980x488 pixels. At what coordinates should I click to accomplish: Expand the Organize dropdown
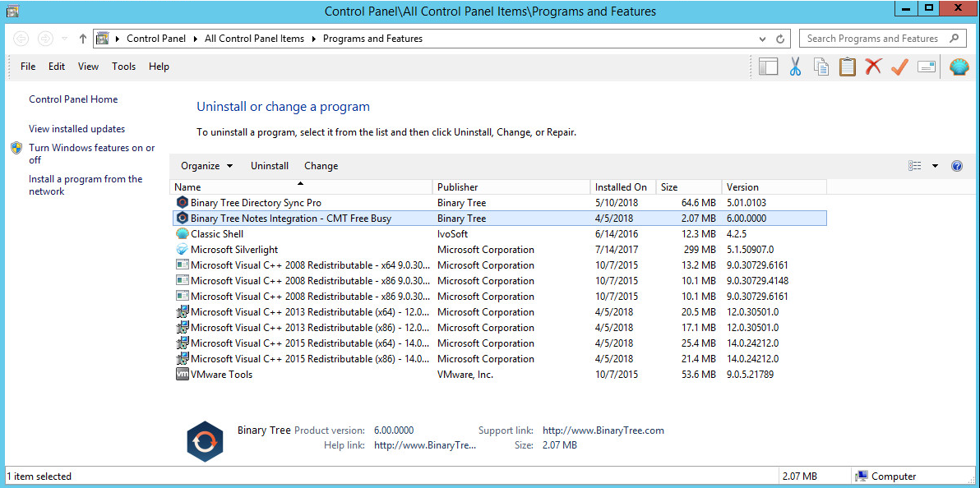pyautogui.click(x=206, y=166)
